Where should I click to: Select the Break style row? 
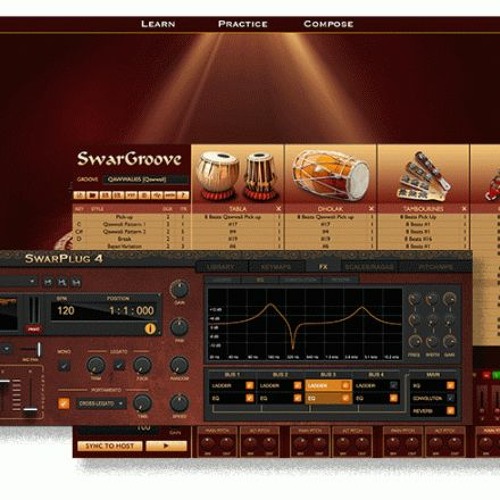(x=132, y=239)
